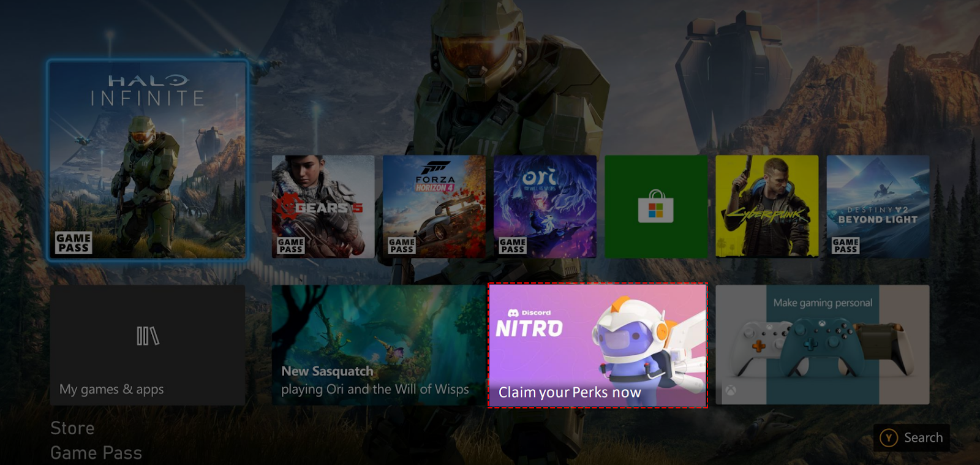Click Game Pass badge on Halo Infinite

(73, 243)
